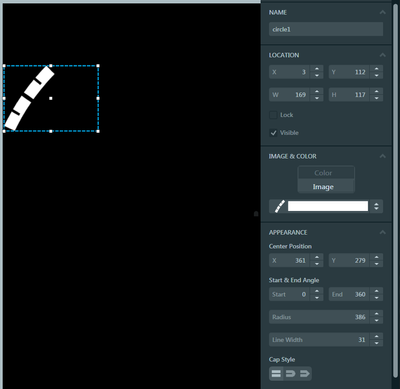This screenshot has width=400, height=389.
Task: Select the round cap style icon
Action: [x=290, y=373]
